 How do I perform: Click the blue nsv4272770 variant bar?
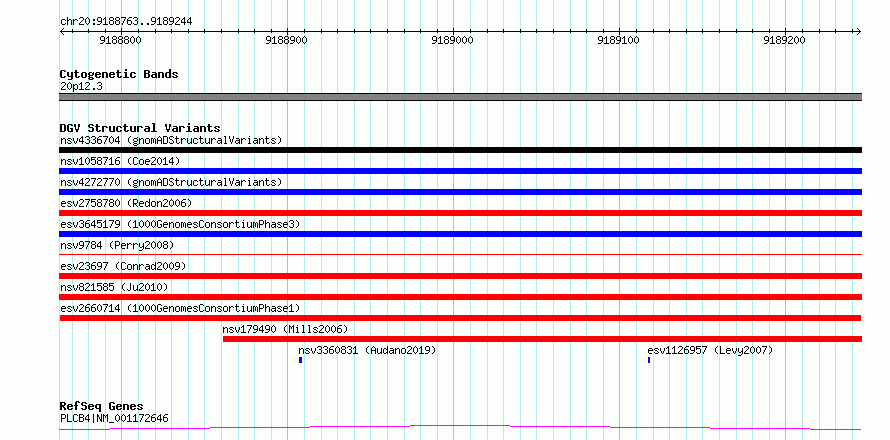coord(460,192)
